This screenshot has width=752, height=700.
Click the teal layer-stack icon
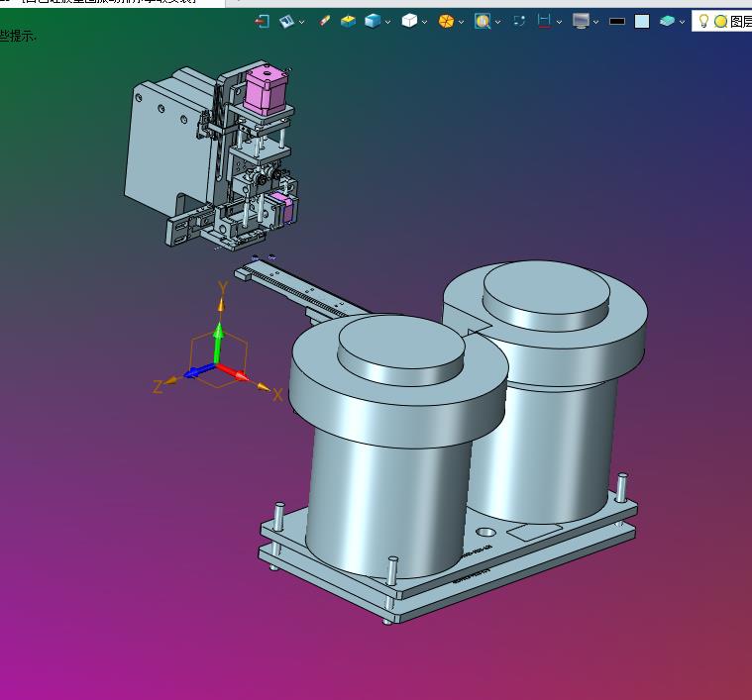point(667,21)
